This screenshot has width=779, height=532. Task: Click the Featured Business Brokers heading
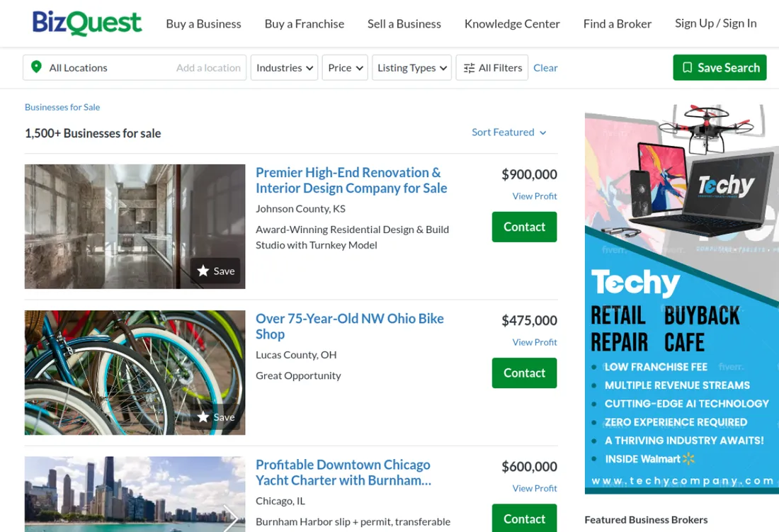[x=646, y=519]
